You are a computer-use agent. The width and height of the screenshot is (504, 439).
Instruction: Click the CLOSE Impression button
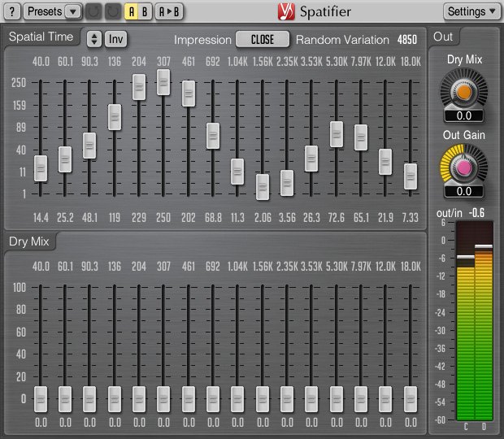click(x=262, y=39)
